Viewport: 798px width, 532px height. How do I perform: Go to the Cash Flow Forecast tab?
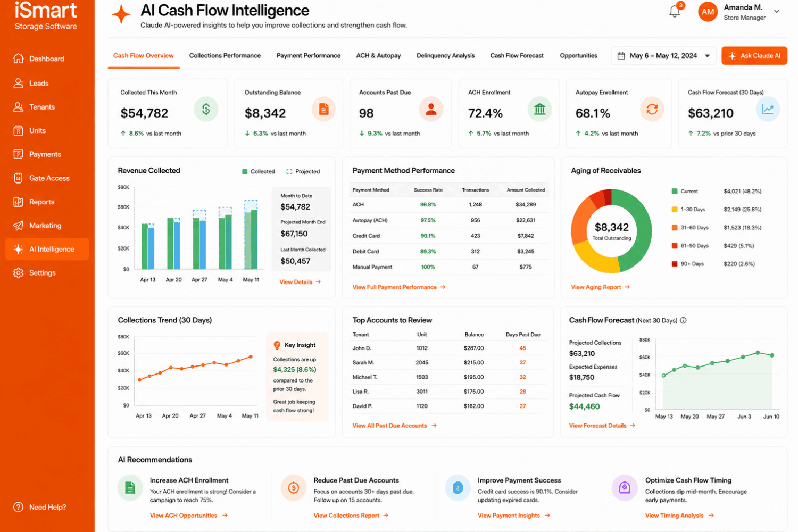(517, 56)
